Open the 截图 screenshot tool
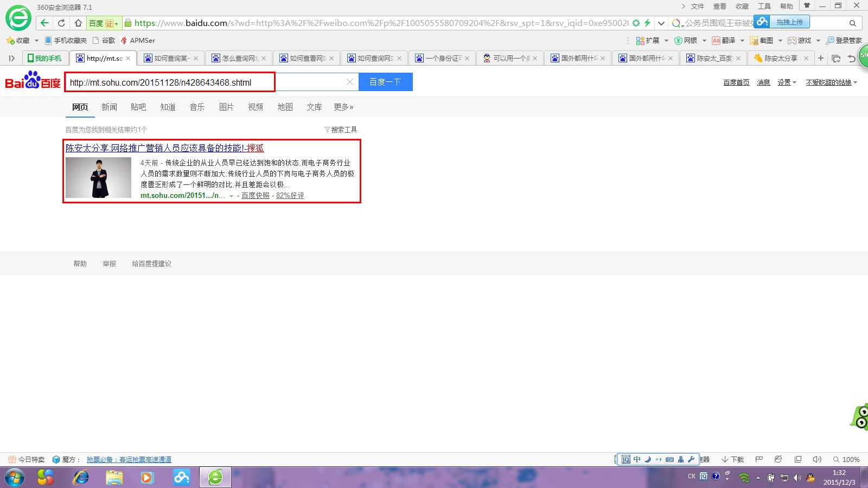This screenshot has height=488, width=868. point(761,41)
